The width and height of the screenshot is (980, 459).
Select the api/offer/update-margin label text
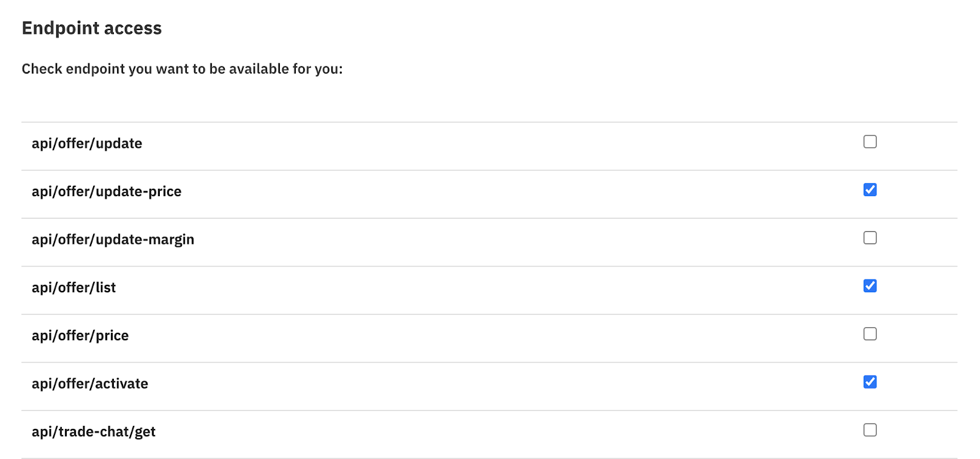[x=113, y=240]
